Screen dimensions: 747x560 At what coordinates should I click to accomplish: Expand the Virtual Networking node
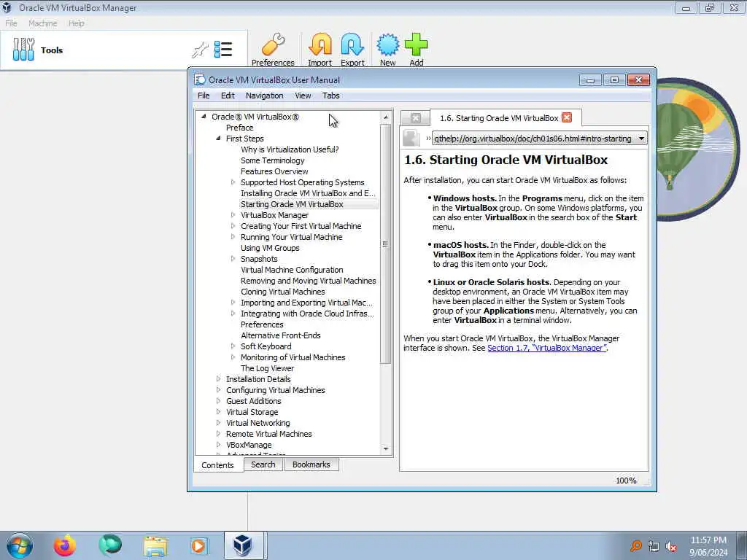coord(218,423)
